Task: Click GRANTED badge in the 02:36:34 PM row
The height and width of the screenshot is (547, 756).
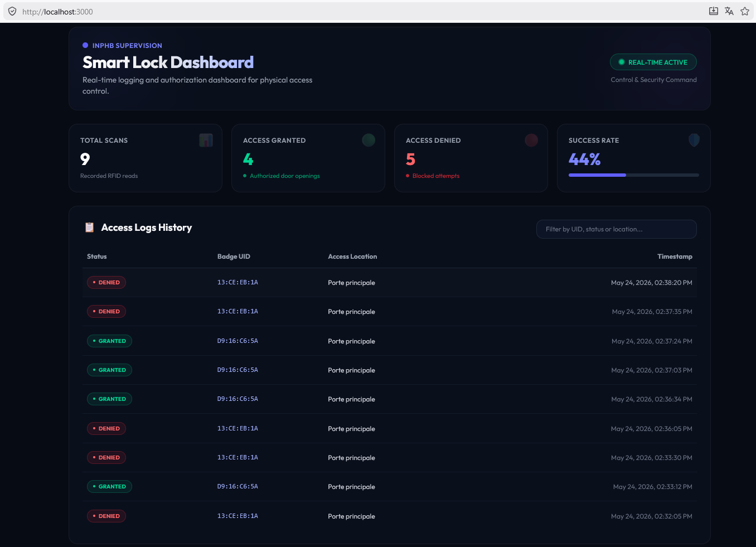Action: (x=109, y=399)
